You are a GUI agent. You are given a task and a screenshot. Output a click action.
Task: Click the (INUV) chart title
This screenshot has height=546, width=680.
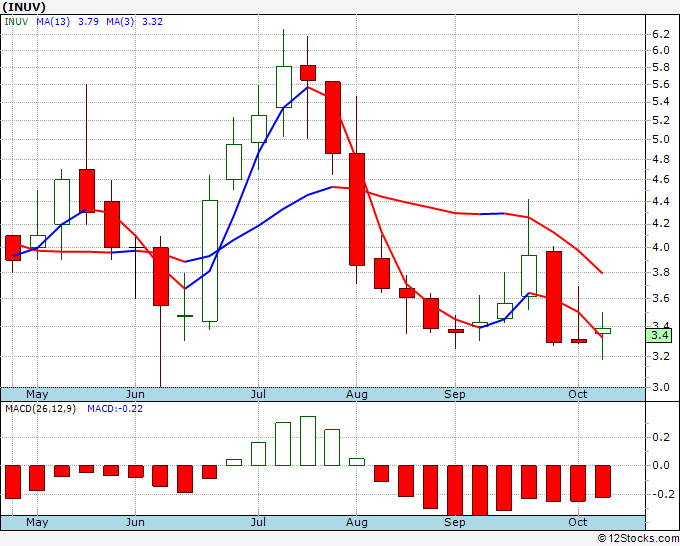tap(24, 7)
